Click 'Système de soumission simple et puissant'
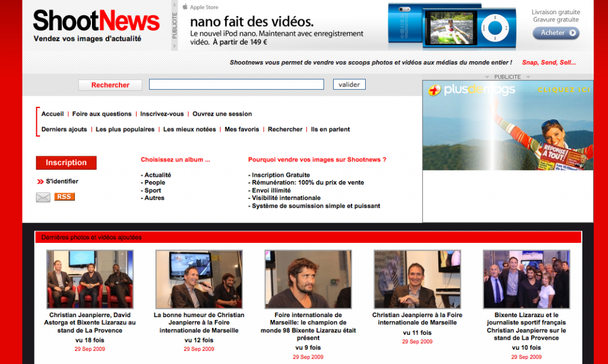The image size is (608, 364). click(316, 206)
